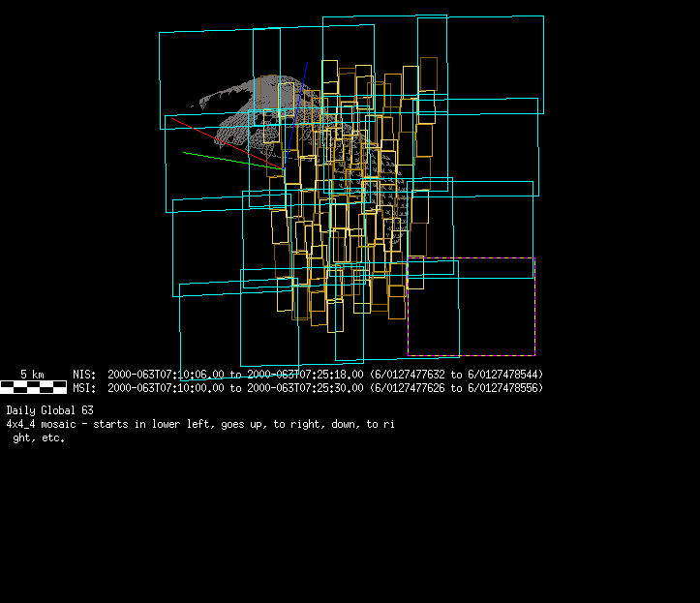
Task: Select NIS clock range ending in 0127478544
Action: pos(457,375)
